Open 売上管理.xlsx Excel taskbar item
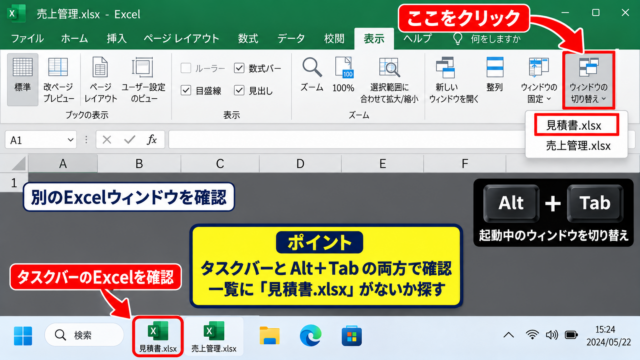The width and height of the screenshot is (640, 360). tap(214, 336)
